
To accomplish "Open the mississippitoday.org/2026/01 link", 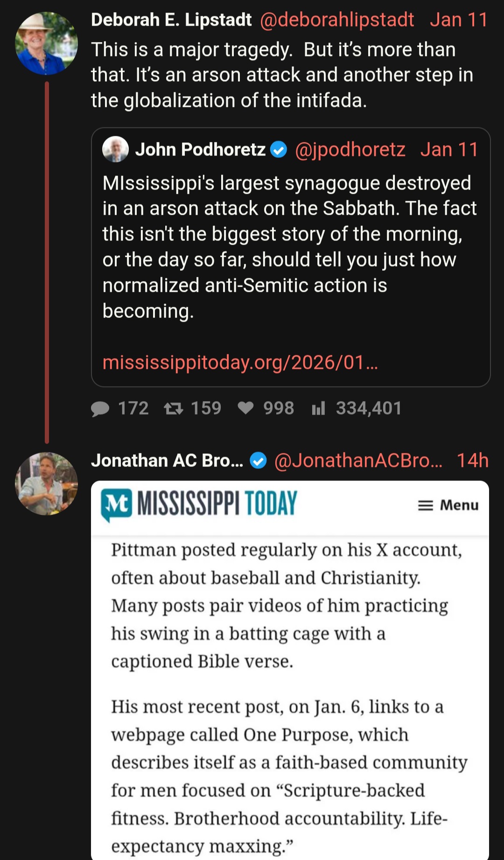I will click(x=240, y=362).
